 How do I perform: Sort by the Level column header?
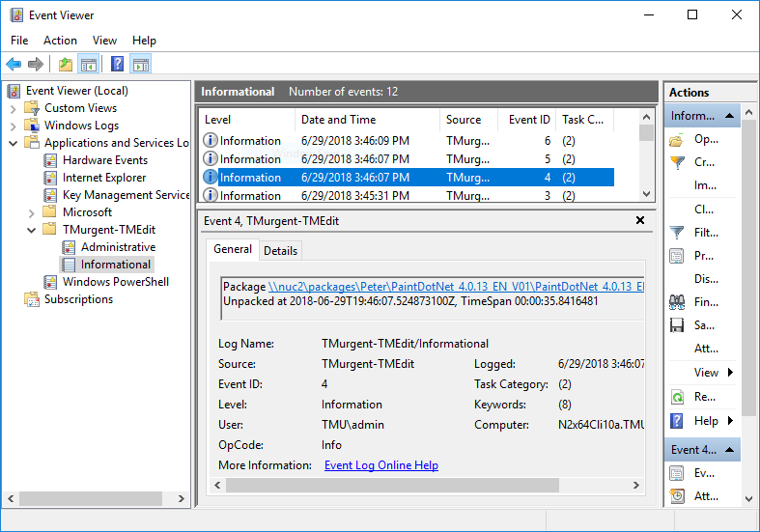tap(246, 120)
